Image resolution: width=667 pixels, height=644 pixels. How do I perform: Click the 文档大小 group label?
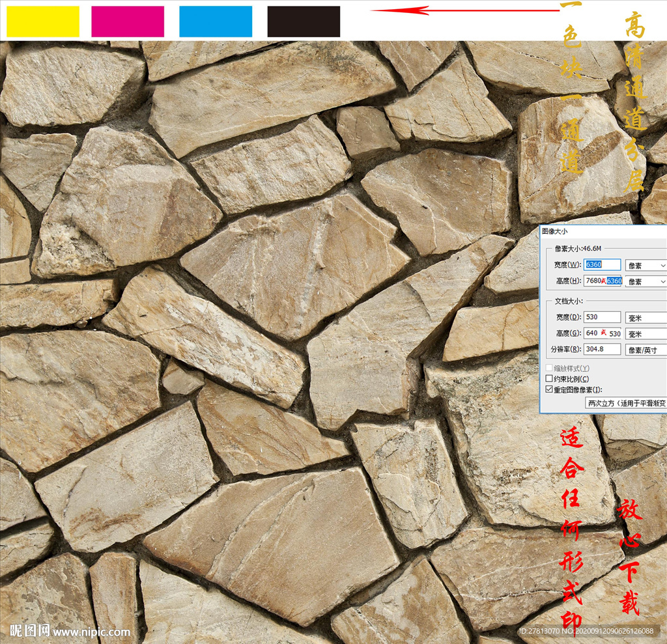pyautogui.click(x=569, y=301)
